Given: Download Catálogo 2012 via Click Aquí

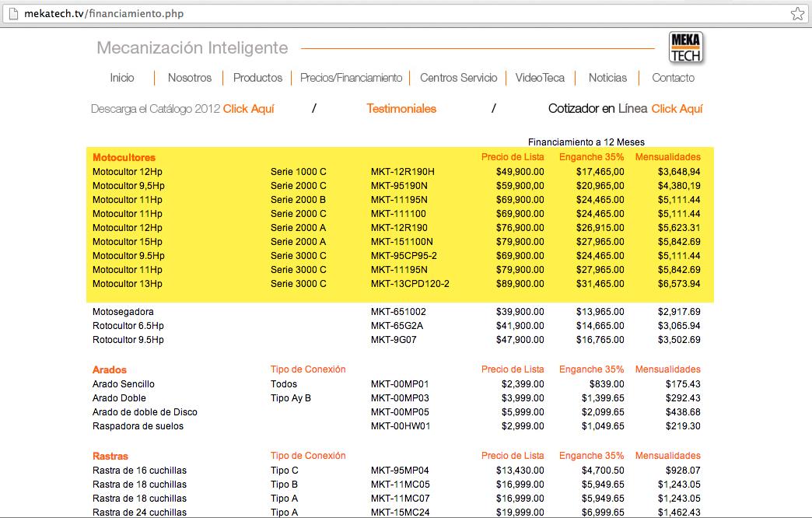Looking at the screenshot, I should coord(249,109).
